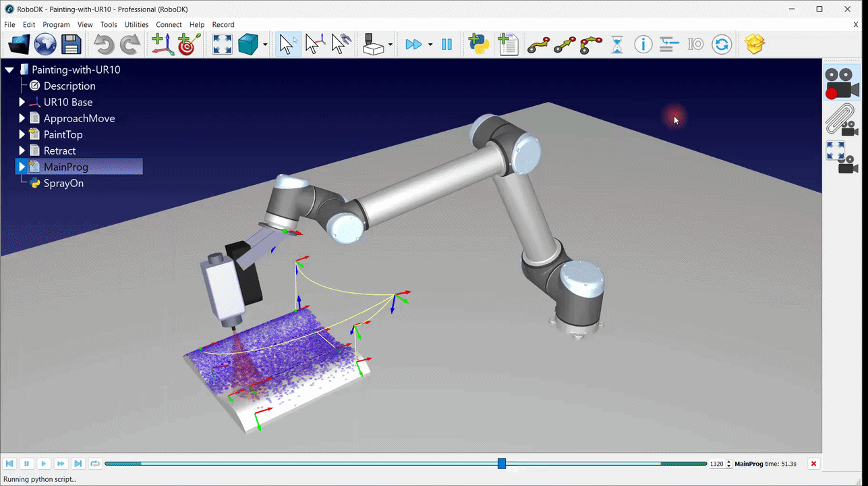868x486 pixels.
Task: Add a linear move instruction
Action: tap(565, 45)
